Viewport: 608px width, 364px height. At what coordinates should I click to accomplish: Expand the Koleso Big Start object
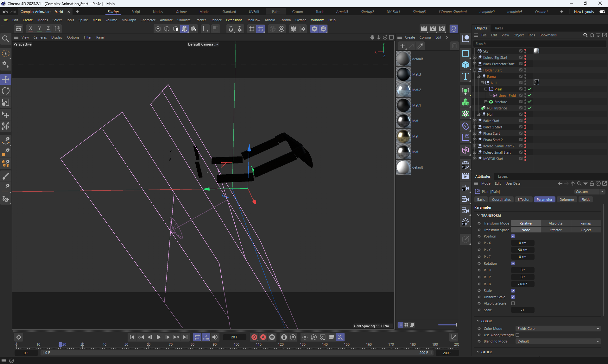click(x=474, y=58)
